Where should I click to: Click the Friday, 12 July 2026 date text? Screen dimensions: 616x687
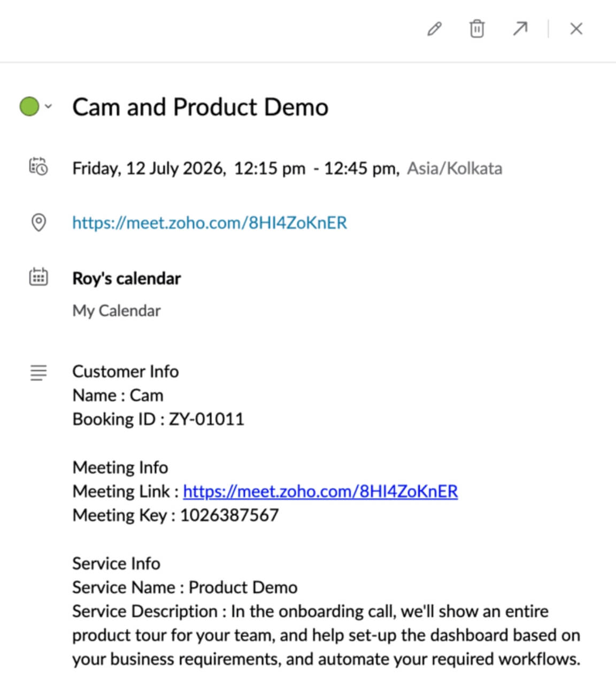pyautogui.click(x=148, y=169)
